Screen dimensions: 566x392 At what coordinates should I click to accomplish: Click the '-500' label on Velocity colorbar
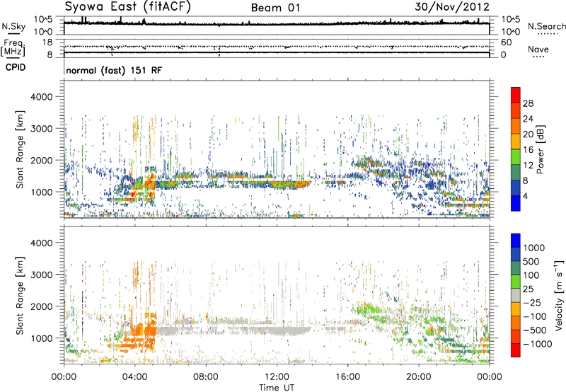535,330
